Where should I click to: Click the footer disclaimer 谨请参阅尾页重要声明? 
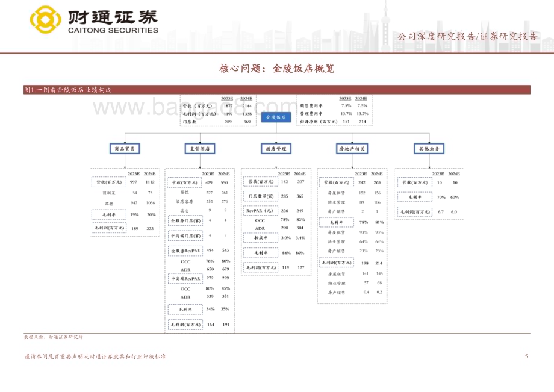pos(95,356)
